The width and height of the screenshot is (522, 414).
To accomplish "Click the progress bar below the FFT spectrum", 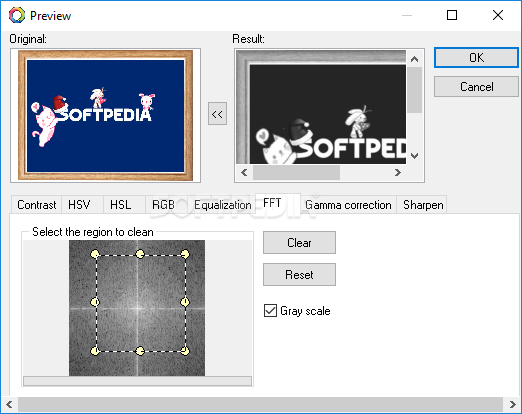I will pos(137,381).
